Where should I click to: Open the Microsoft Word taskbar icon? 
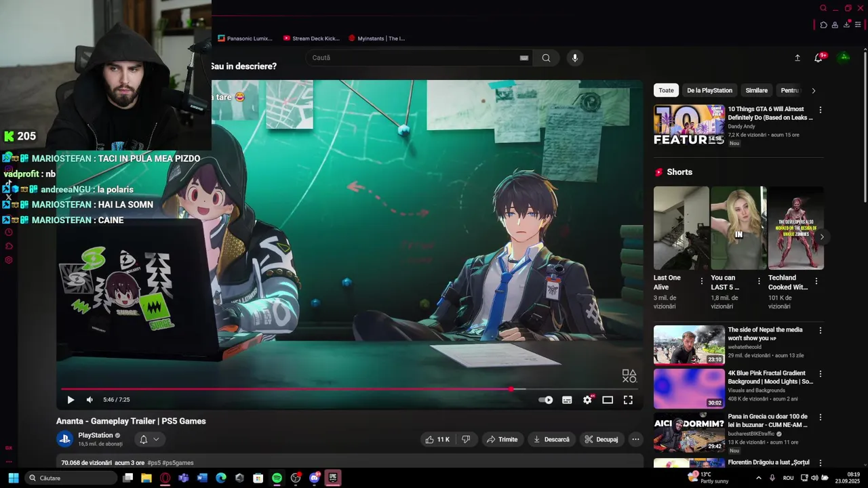coord(202,478)
